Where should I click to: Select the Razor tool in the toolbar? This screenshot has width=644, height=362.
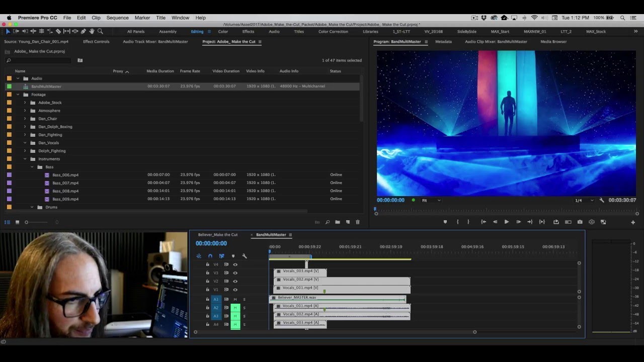58,31
